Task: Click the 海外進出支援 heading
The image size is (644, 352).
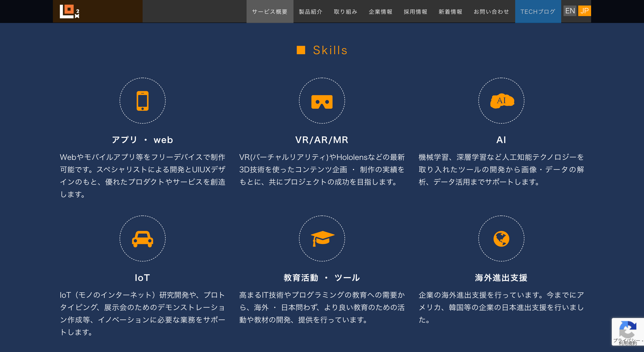Action: [x=501, y=278]
